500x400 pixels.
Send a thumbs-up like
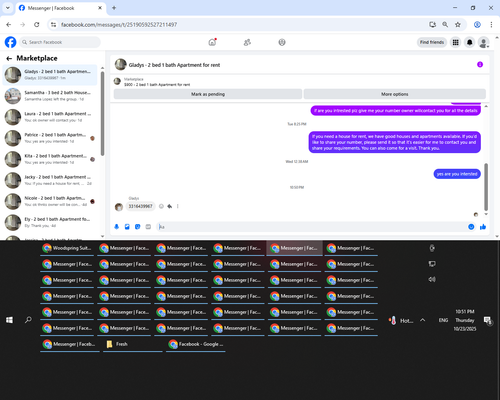tap(483, 227)
